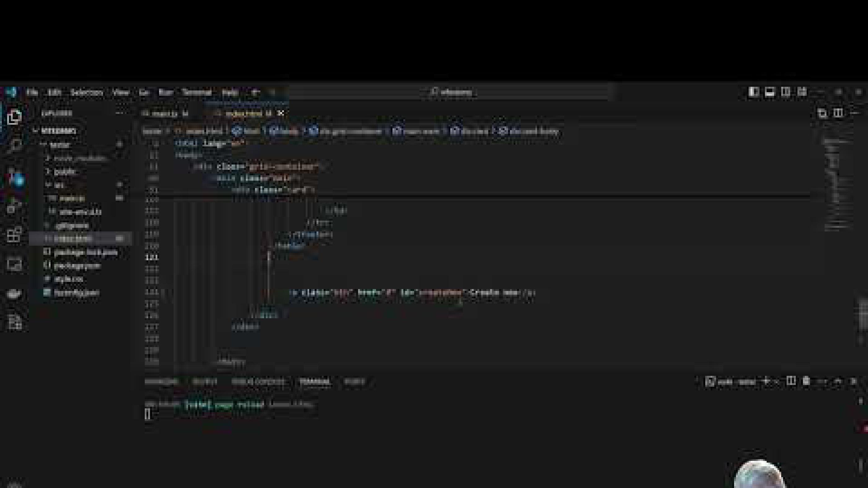Collapse the src folder in the Explorer

click(67, 184)
